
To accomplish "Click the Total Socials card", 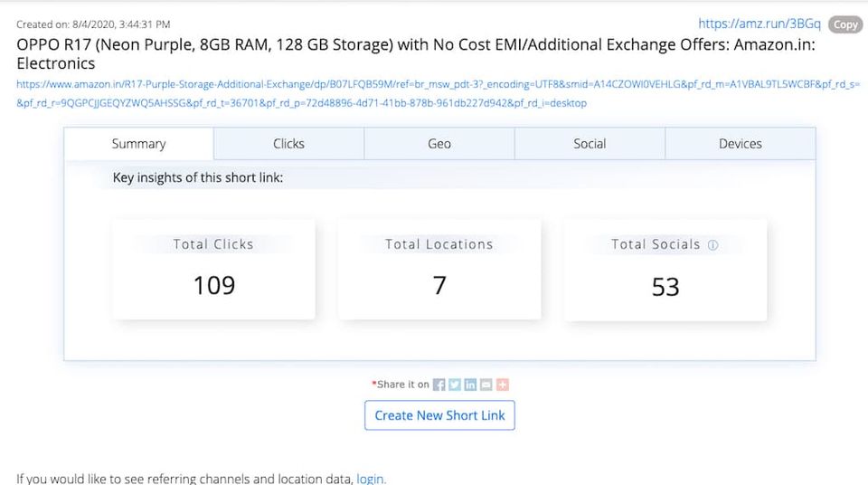I will tap(665, 269).
